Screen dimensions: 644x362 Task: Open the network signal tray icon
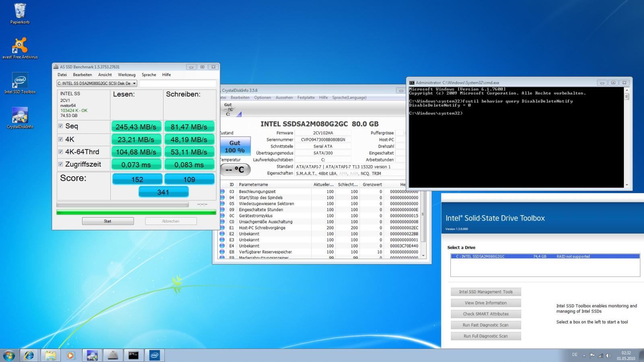pyautogui.click(x=601, y=356)
